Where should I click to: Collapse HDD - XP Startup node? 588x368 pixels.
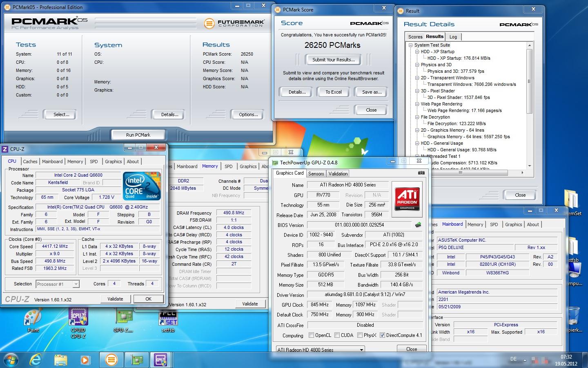coord(417,52)
